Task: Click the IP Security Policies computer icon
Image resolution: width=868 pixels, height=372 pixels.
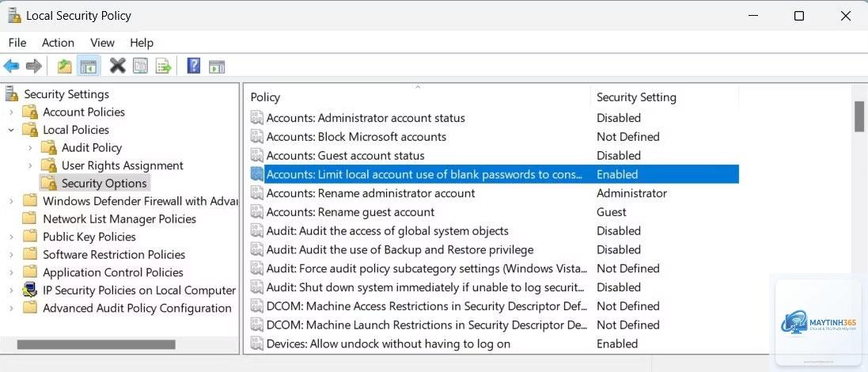Action: coord(30,290)
